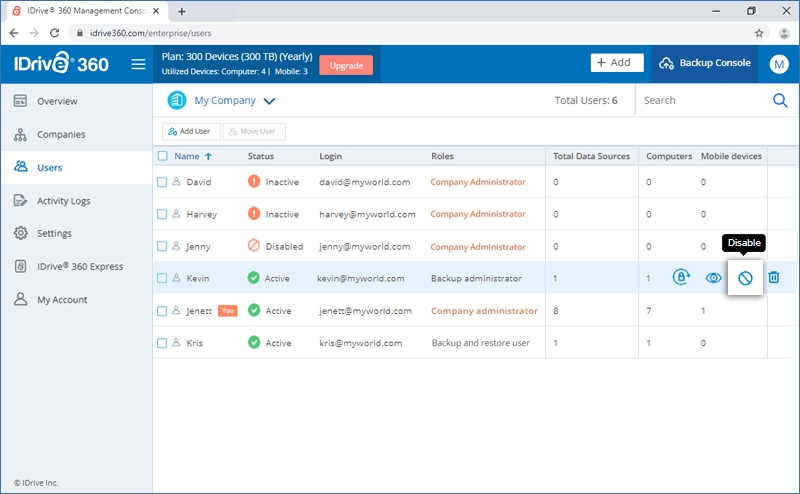Click the Upgrade button

(346, 65)
